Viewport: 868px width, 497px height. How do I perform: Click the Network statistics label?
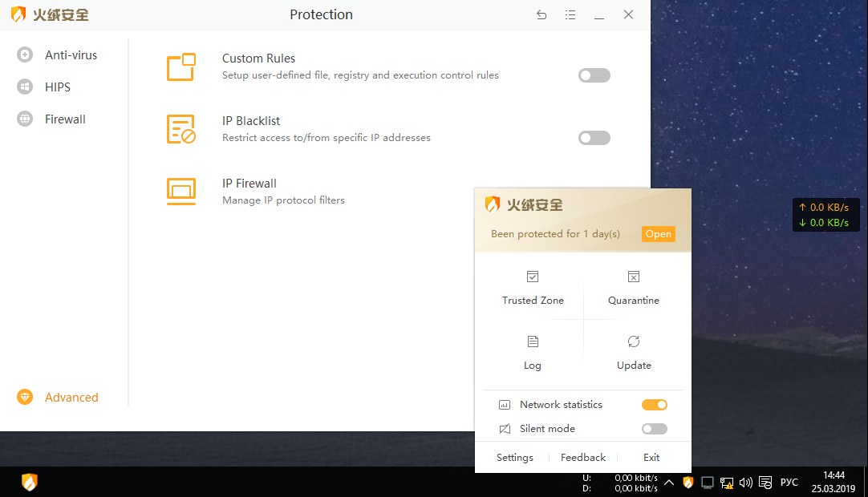click(561, 405)
